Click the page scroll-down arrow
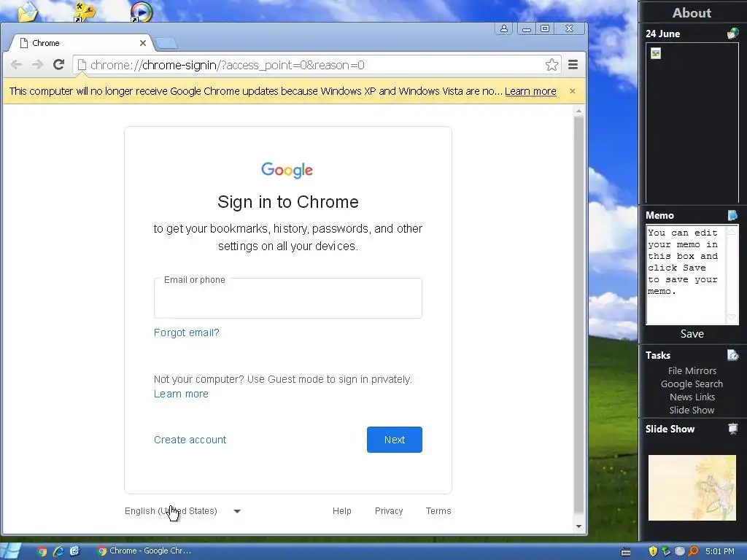This screenshot has width=747, height=560. (x=578, y=526)
